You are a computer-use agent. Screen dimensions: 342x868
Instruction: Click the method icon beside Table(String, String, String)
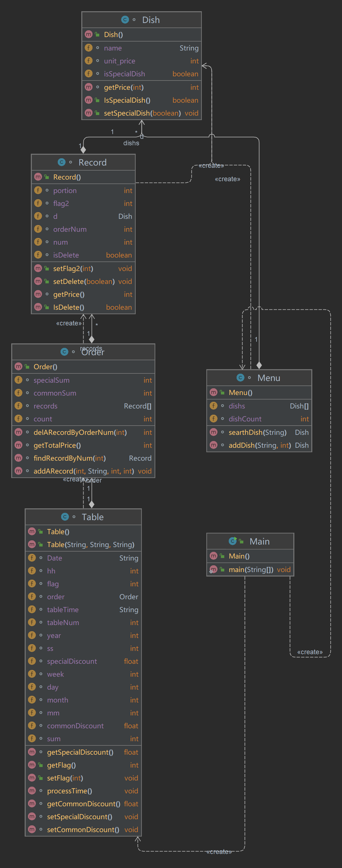[x=32, y=544]
